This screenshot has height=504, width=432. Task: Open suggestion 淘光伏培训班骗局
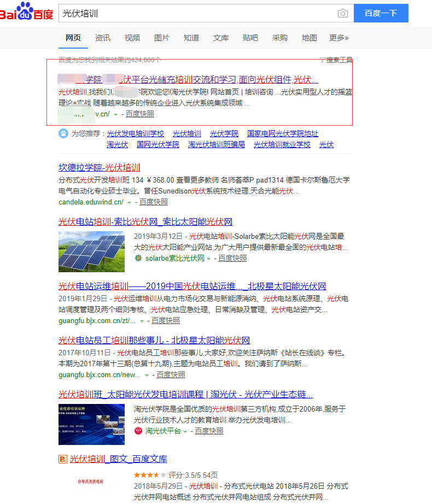click(x=217, y=144)
